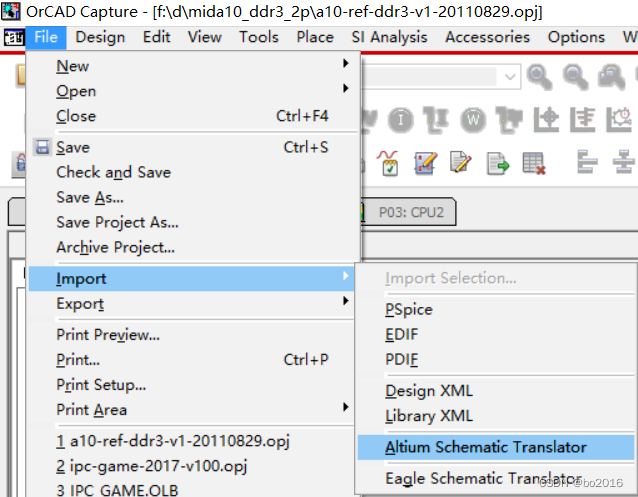This screenshot has height=497, width=638.
Task: Open the Edit menu
Action: 156,37
